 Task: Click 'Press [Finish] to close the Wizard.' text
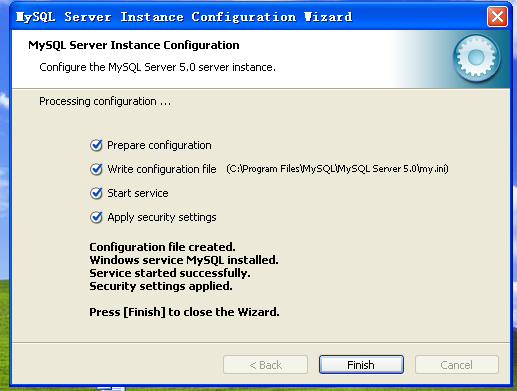pos(184,312)
